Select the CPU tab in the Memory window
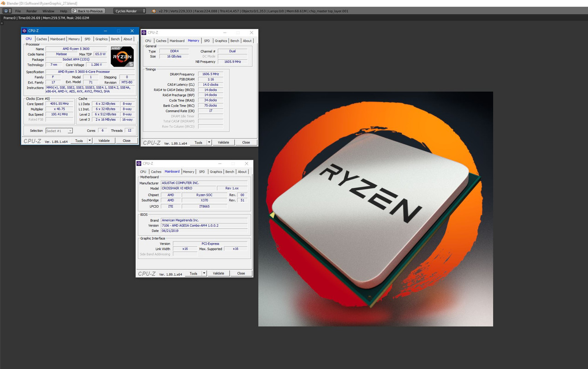 click(x=148, y=41)
